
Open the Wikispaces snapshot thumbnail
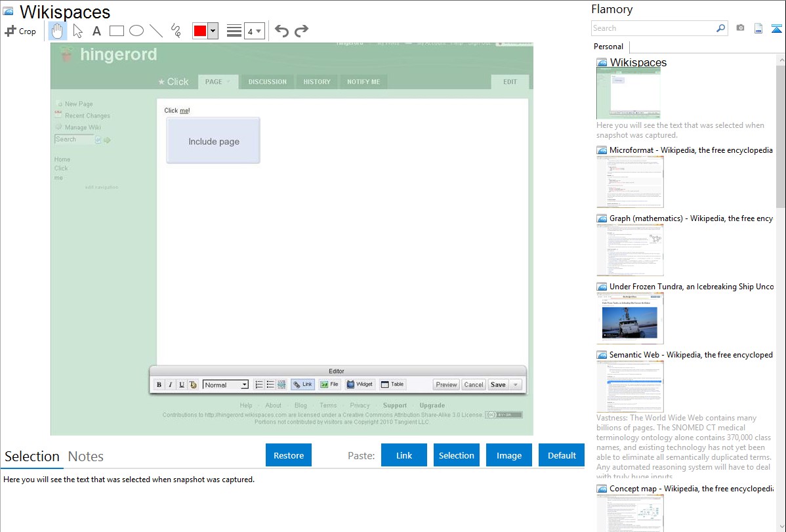(x=628, y=94)
